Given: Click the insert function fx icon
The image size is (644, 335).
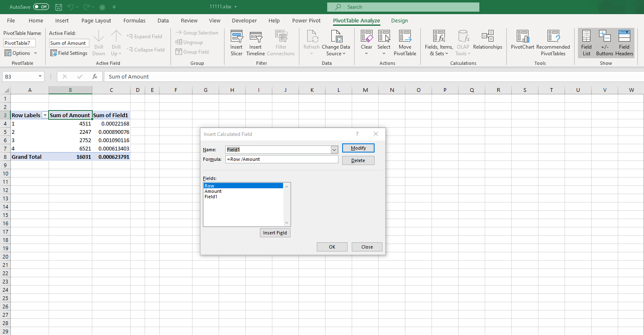Looking at the screenshot, I should 95,76.
